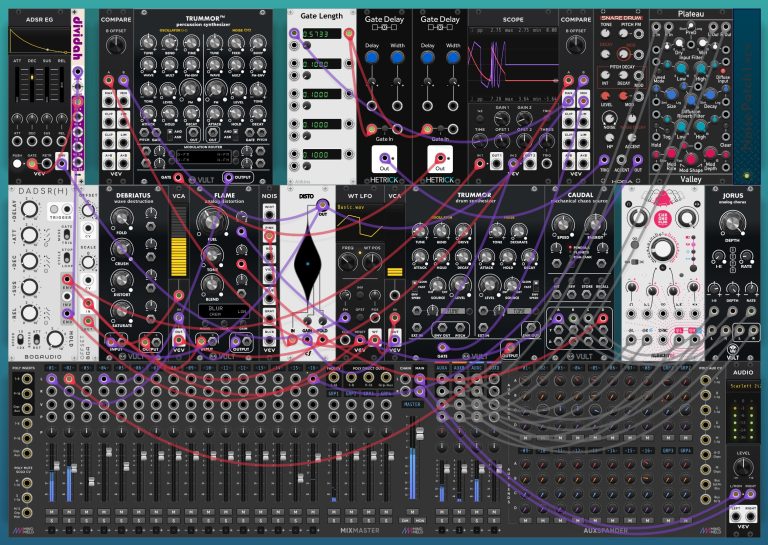This screenshot has width=768, height=545.
Task: Click the CRUSH knob on Debriatus
Action: coord(122,249)
